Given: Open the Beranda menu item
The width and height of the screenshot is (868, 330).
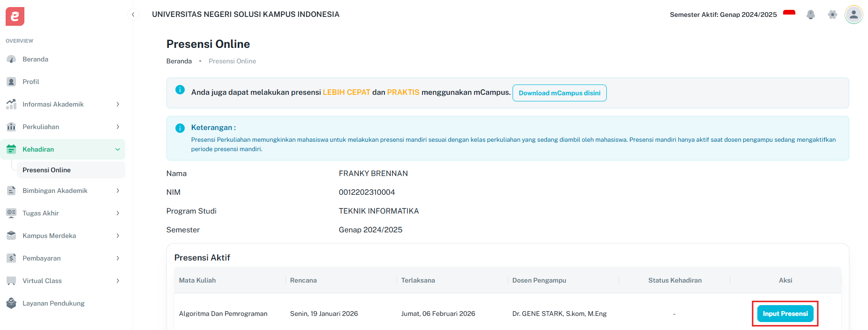Looking at the screenshot, I should [x=63, y=59].
